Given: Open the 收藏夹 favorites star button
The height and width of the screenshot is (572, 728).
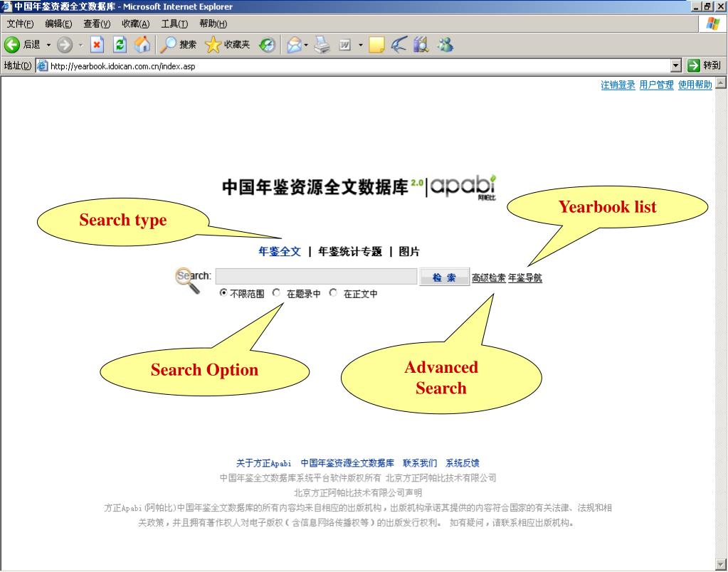Looking at the screenshot, I should click(x=228, y=45).
